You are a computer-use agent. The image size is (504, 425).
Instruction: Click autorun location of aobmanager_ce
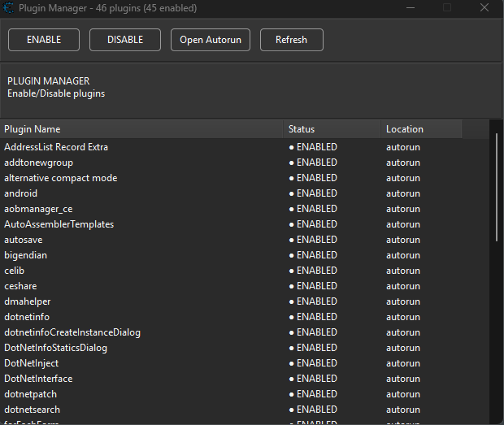pyautogui.click(x=403, y=209)
